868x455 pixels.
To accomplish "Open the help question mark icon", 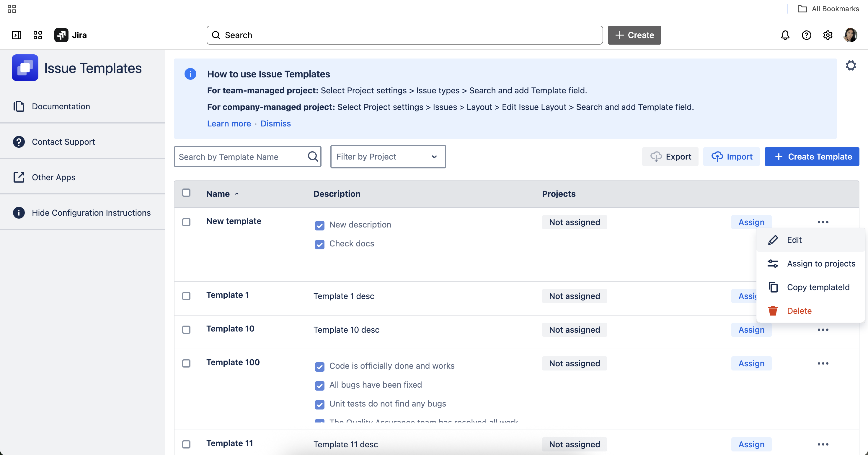I will (x=806, y=35).
